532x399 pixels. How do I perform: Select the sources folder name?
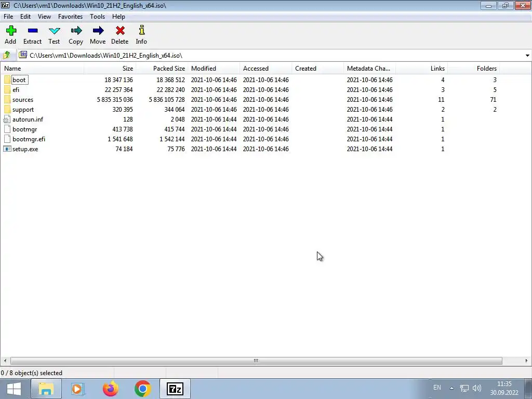point(23,100)
